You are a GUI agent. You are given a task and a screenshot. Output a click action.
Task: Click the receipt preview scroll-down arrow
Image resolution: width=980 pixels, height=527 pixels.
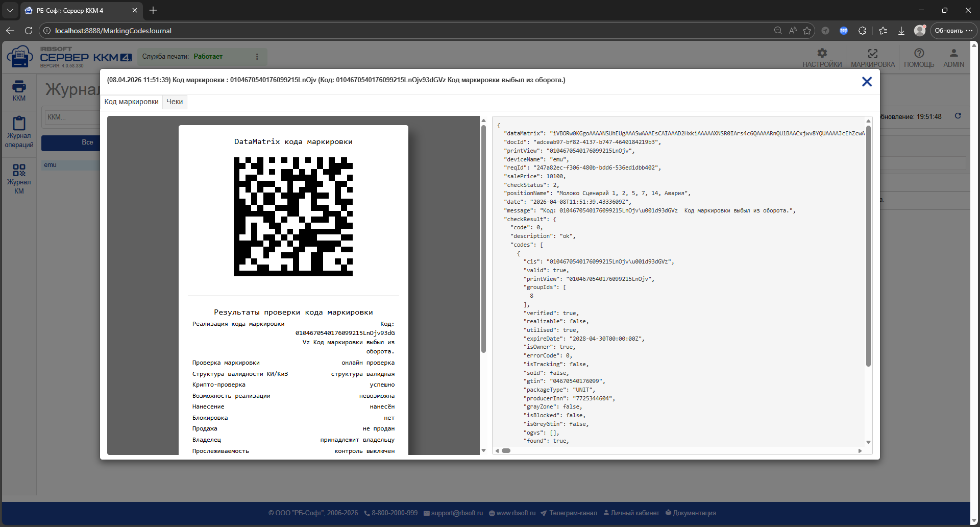tap(483, 450)
